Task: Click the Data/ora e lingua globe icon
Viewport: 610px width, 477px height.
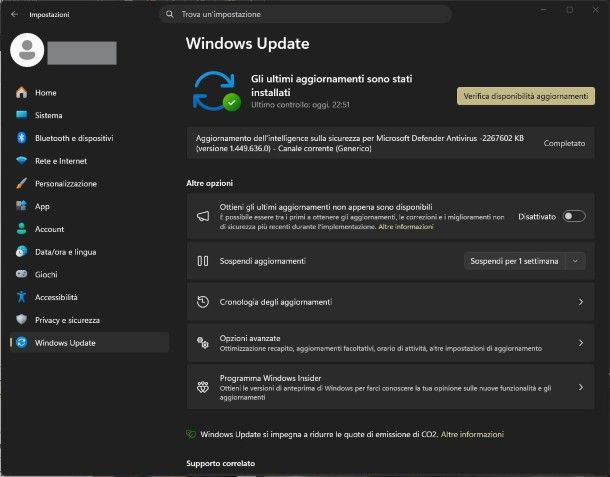Action: (22, 252)
